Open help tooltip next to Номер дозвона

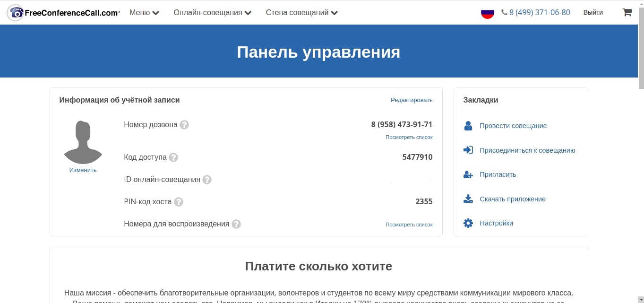pyautogui.click(x=184, y=125)
